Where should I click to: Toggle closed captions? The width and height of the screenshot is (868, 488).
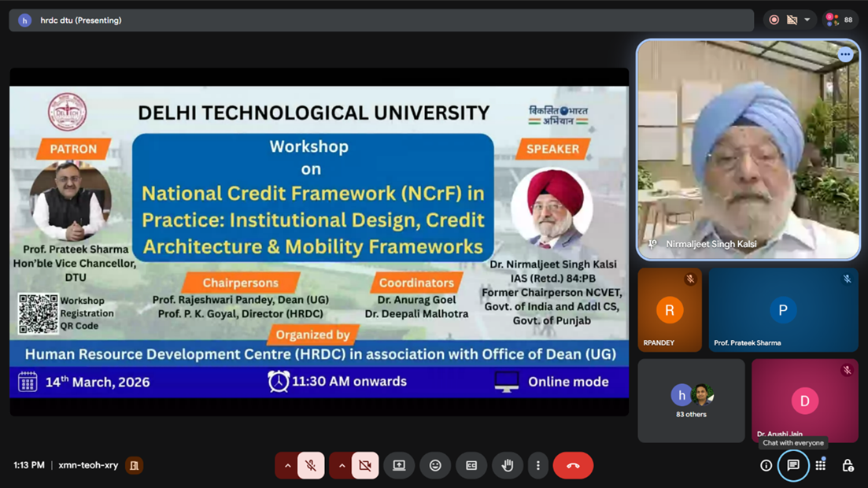[471, 465]
